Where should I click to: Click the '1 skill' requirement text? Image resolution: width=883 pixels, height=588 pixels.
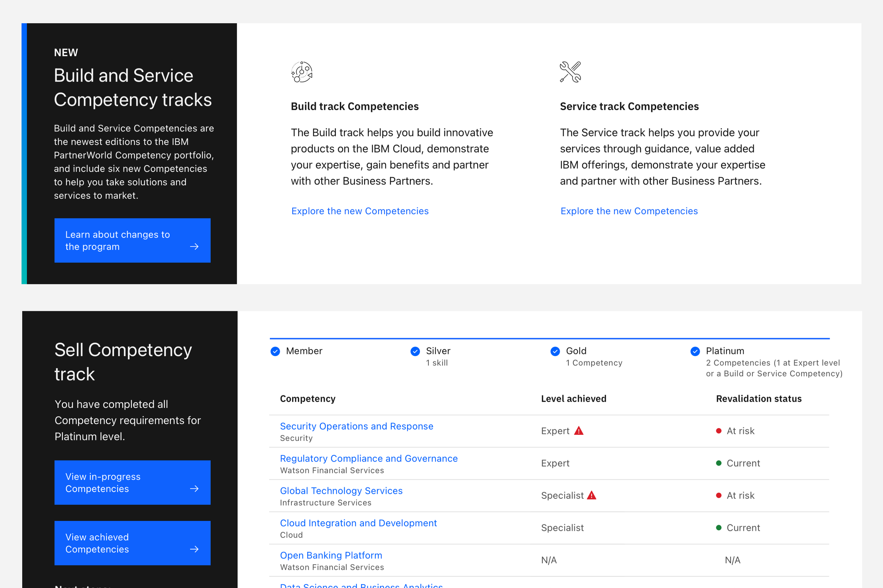(x=437, y=362)
